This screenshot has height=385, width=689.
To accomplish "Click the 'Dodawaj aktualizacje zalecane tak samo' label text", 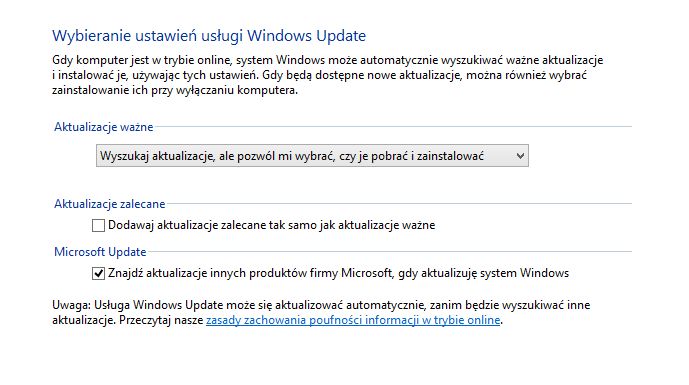I will coord(272,225).
